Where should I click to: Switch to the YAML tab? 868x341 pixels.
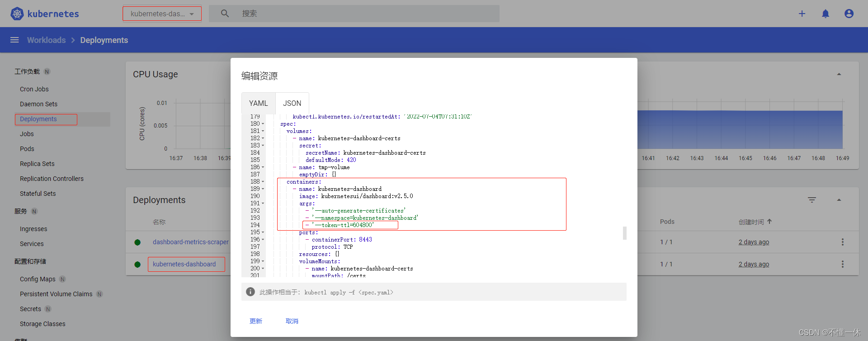pyautogui.click(x=259, y=103)
